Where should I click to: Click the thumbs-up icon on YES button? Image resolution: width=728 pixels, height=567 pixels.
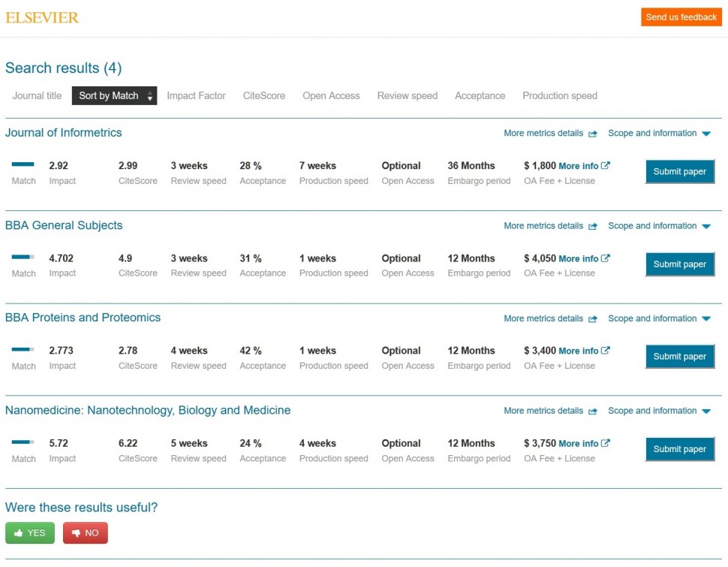[x=19, y=532]
